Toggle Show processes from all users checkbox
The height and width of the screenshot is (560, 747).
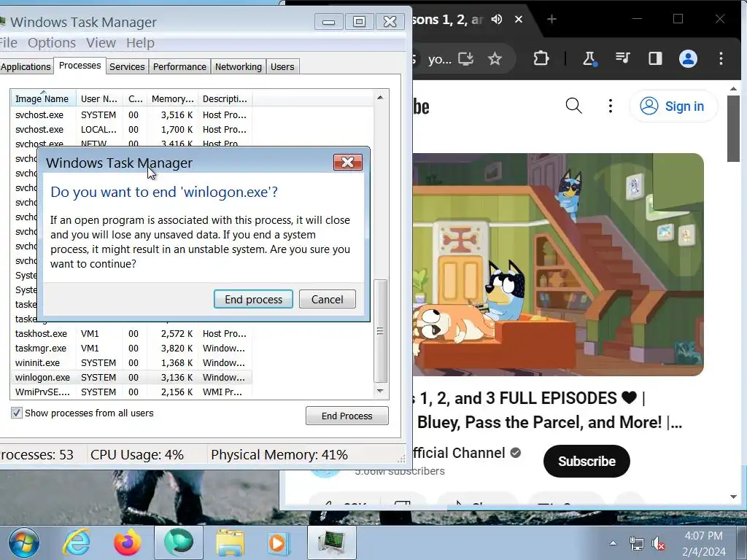[17, 413]
